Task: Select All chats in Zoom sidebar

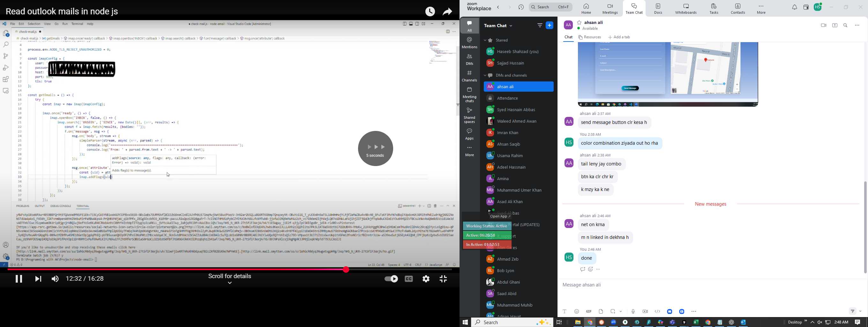Action: click(469, 26)
